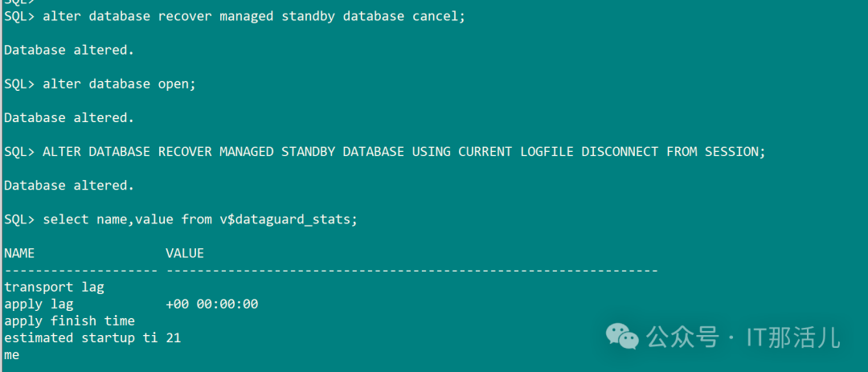This screenshot has width=868, height=372.
Task: Click the dashed separator under the NAME header
Action: (80, 270)
